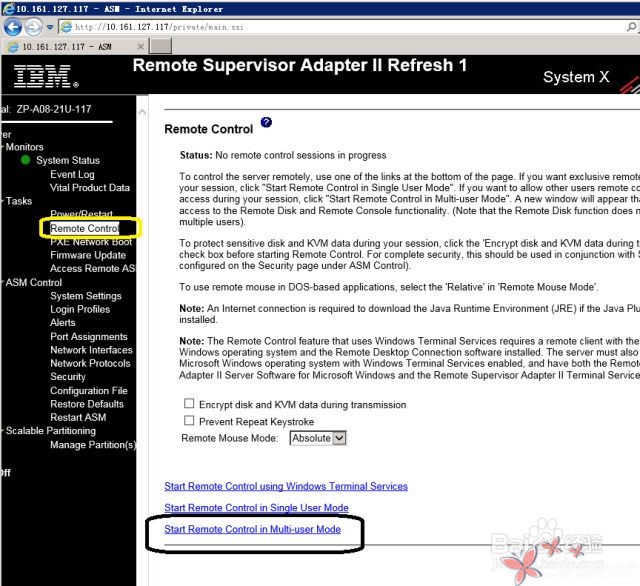
Task: Click the search magnifier icon in address bar
Action: [631, 27]
